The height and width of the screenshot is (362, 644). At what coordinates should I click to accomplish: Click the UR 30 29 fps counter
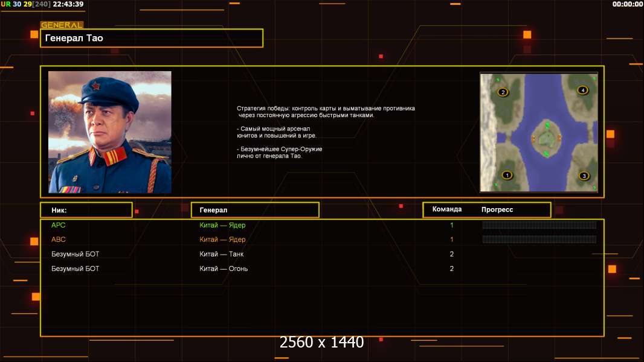(x=16, y=4)
